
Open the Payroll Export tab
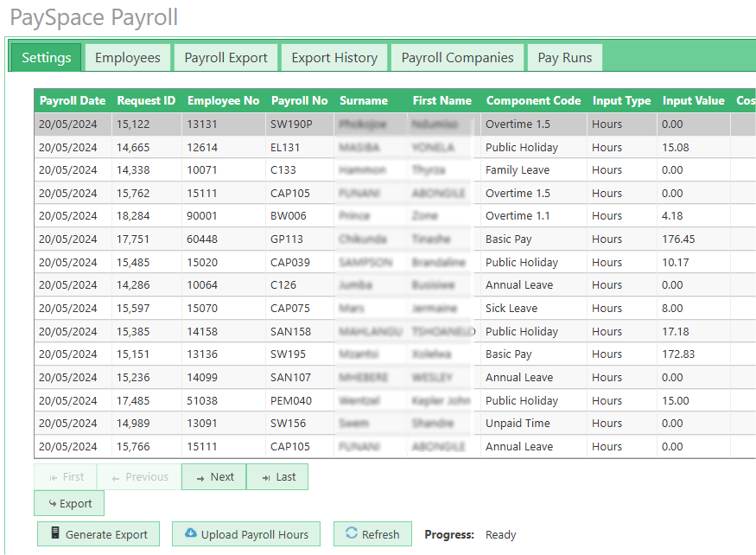click(226, 57)
